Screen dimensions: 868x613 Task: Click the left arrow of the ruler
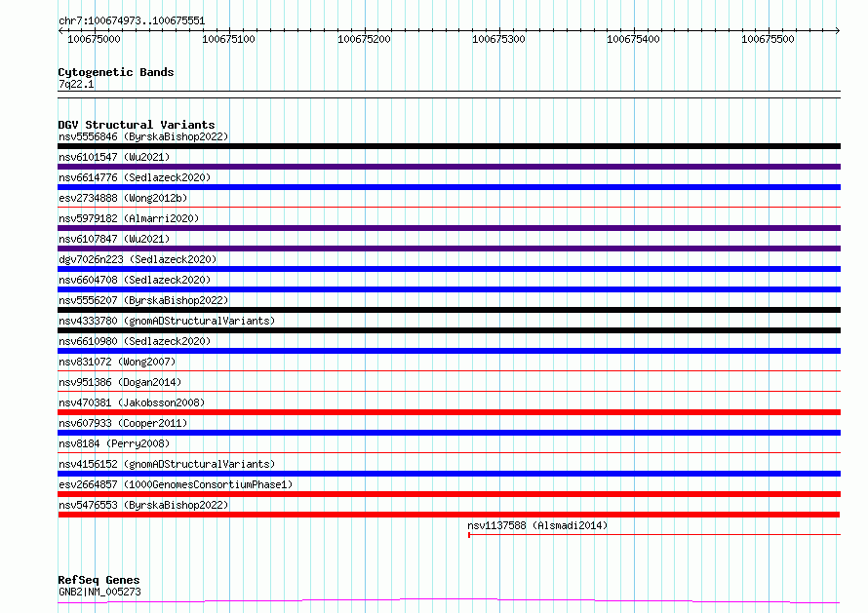(60, 30)
